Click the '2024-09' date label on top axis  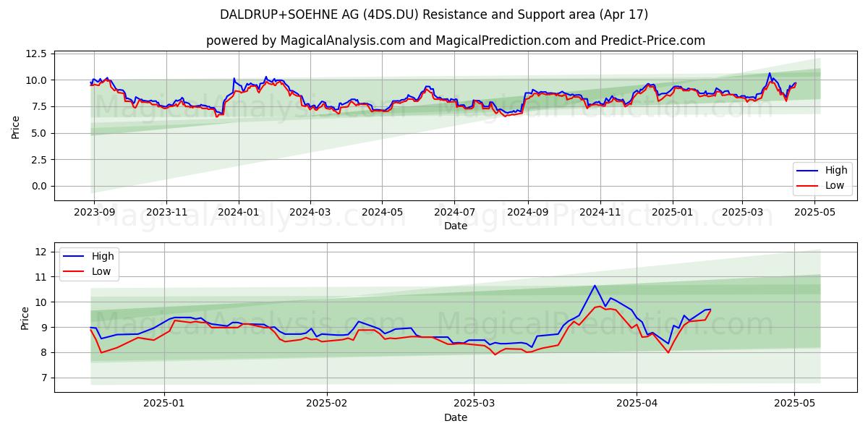527,213
